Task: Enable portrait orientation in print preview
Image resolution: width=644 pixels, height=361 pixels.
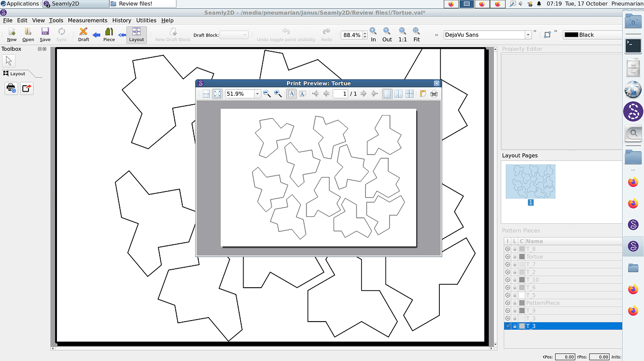Action: pyautogui.click(x=291, y=94)
